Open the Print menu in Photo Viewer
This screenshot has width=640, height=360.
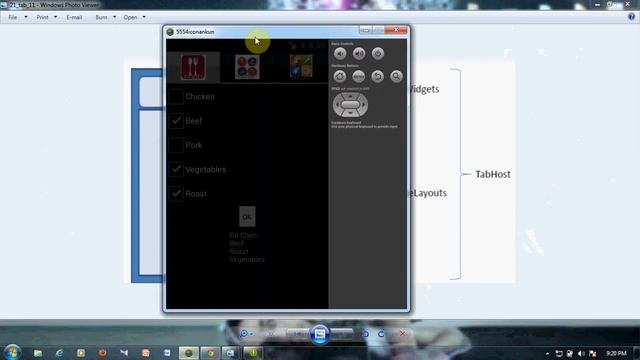tap(42, 17)
